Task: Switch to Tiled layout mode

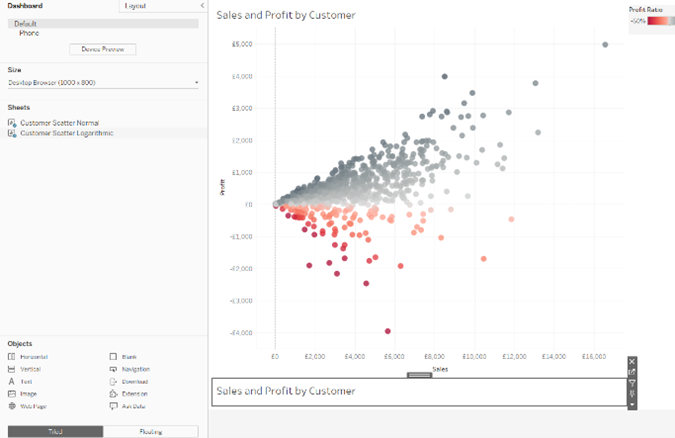Action: 54,431
